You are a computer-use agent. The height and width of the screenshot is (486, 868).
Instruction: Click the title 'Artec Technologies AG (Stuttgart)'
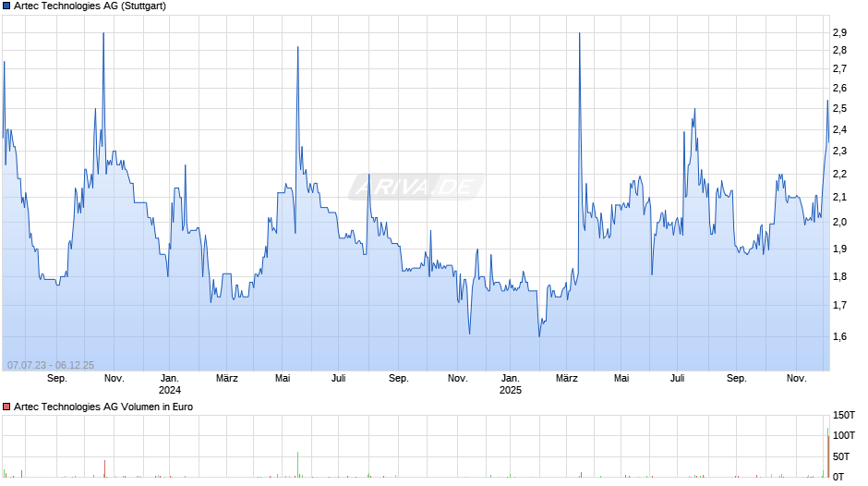90,6
